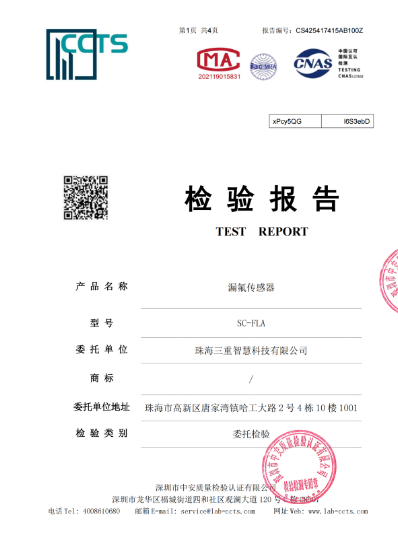This screenshot has width=398, height=559.
Task: Select the xPcy5QG code box
Action: click(x=295, y=121)
